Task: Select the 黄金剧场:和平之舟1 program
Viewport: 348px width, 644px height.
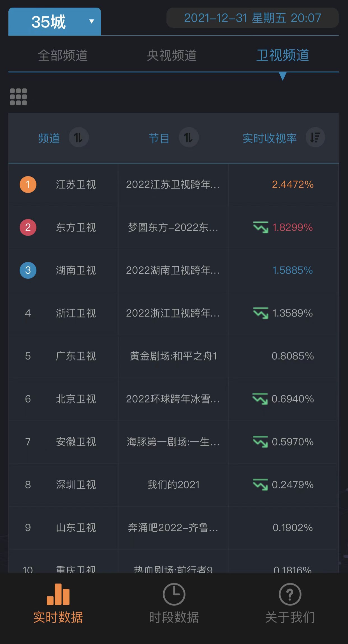Action: (x=173, y=356)
